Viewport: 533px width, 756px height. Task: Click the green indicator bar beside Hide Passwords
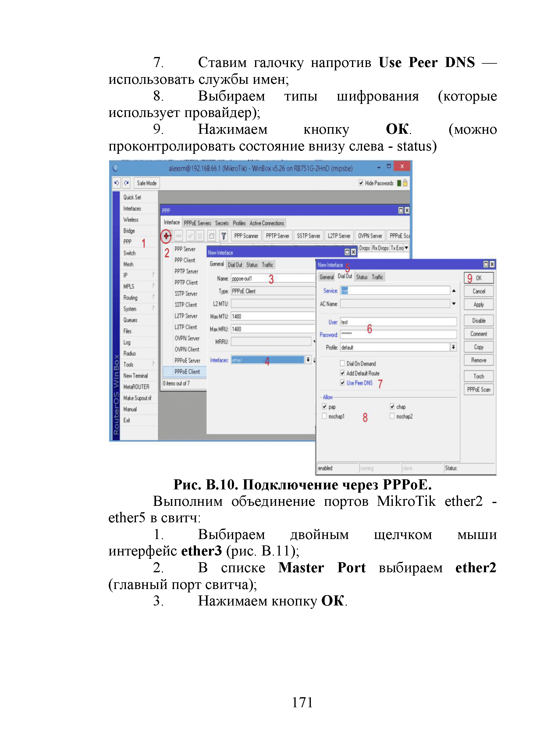click(x=399, y=183)
